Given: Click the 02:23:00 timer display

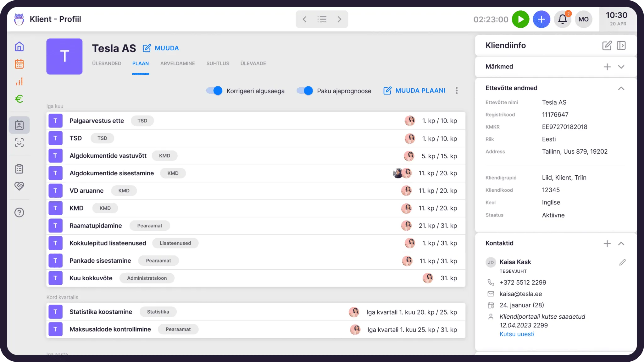Looking at the screenshot, I should 491,19.
